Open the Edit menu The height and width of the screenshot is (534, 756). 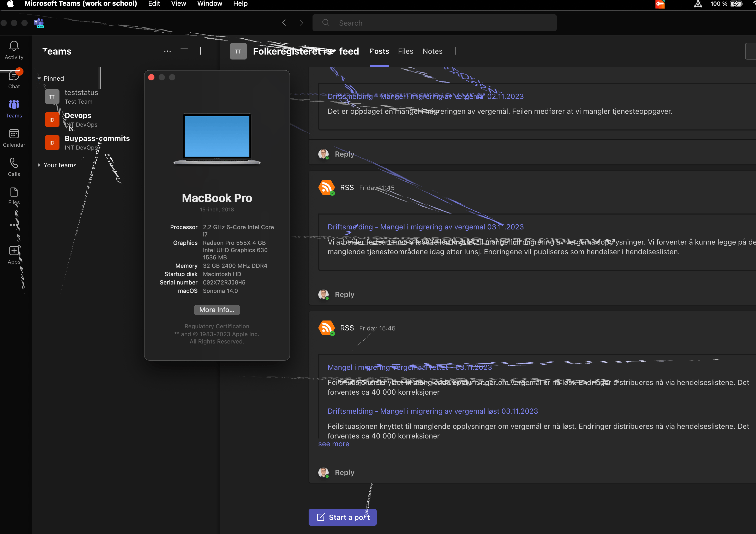click(x=154, y=4)
